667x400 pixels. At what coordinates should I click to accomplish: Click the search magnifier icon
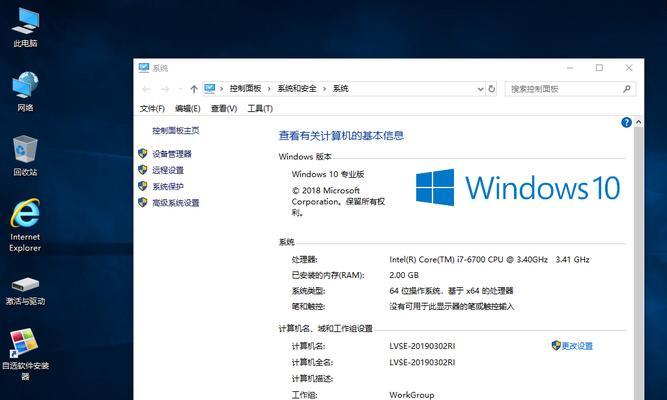(627, 89)
